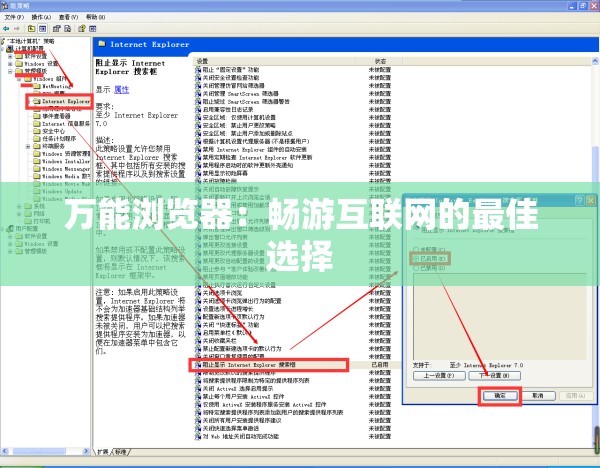Collapse the Windows 组件 tree node
This screenshot has height=468, width=600.
point(19,79)
